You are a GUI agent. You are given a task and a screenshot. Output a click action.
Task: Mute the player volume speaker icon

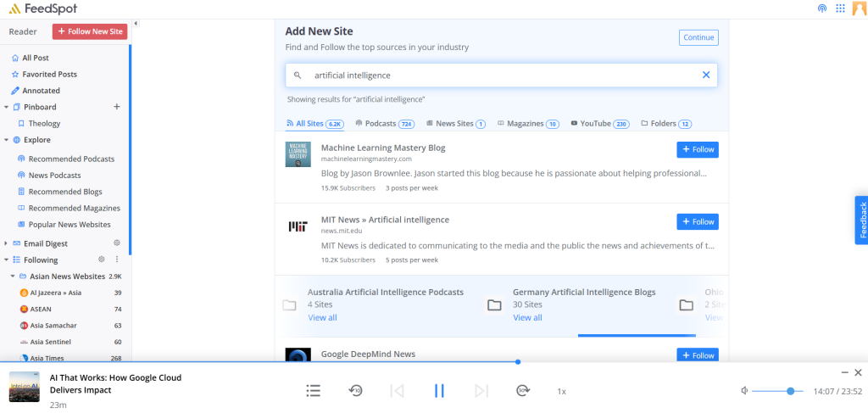coord(743,391)
